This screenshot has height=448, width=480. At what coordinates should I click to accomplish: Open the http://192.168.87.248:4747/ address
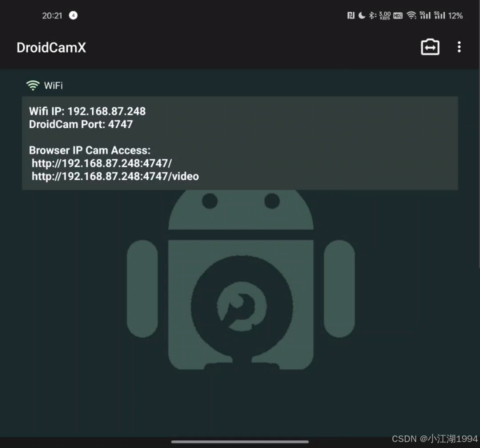tap(101, 163)
